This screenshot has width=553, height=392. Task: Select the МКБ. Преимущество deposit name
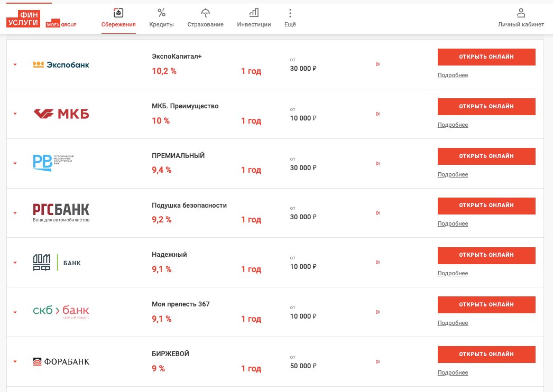pos(185,106)
